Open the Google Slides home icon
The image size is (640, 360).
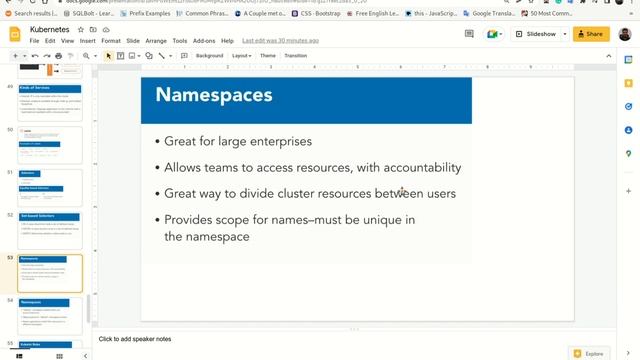click(x=15, y=34)
